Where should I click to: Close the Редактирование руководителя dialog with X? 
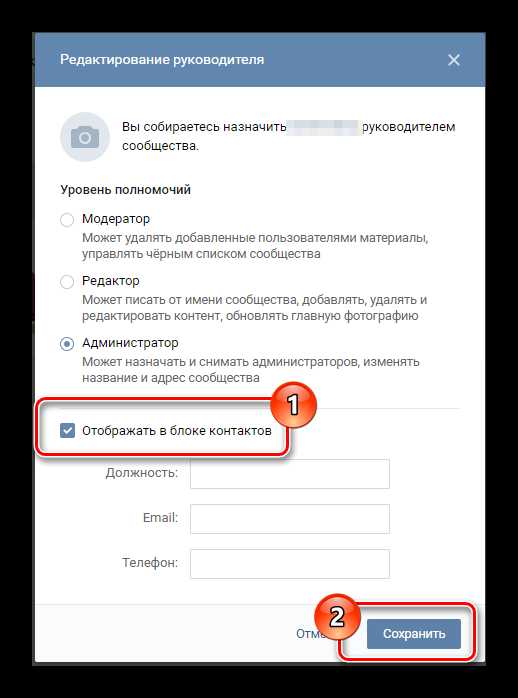coord(453,60)
